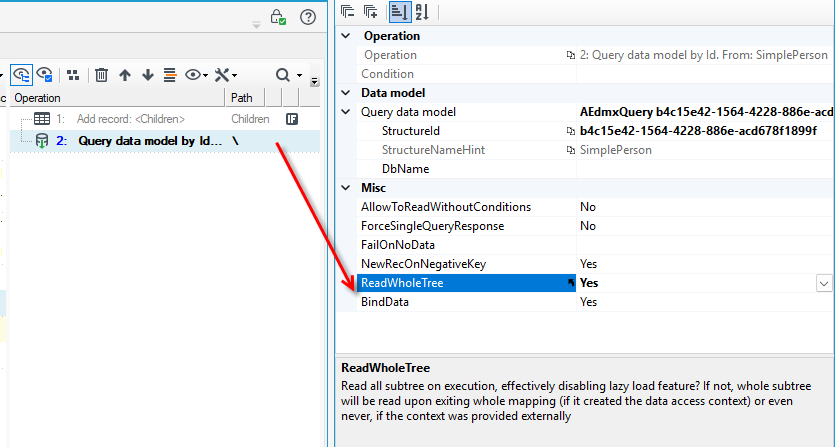Click the Path column header

coord(245,98)
